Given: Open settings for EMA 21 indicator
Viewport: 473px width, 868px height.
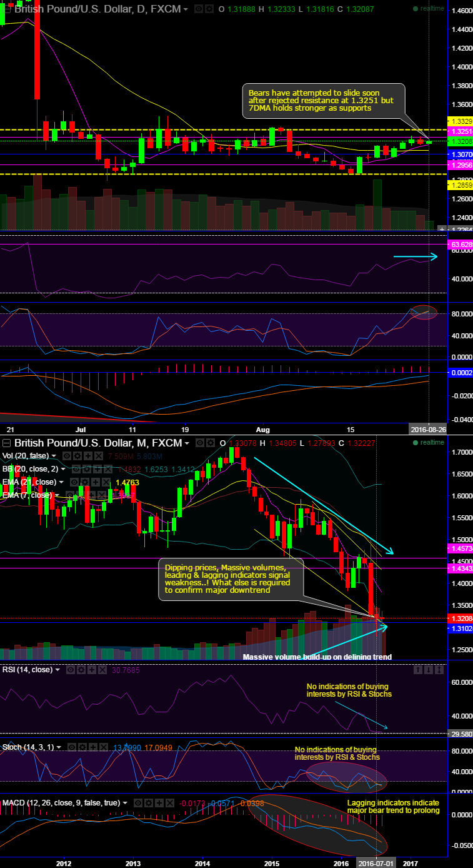Looking at the screenshot, I should point(84,482).
